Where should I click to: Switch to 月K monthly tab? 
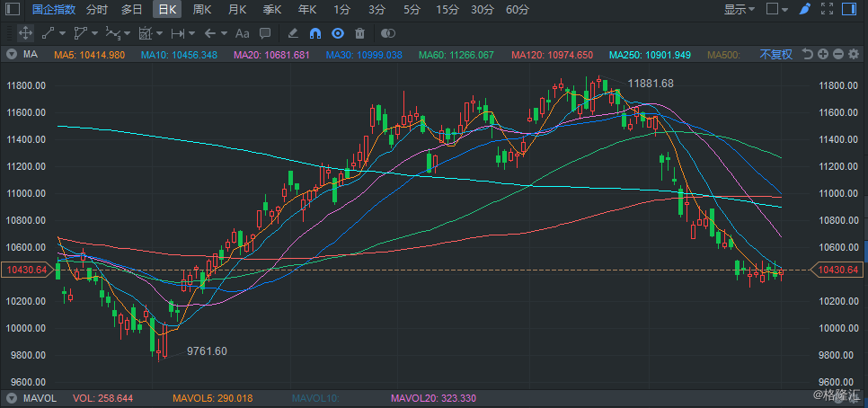click(x=237, y=9)
